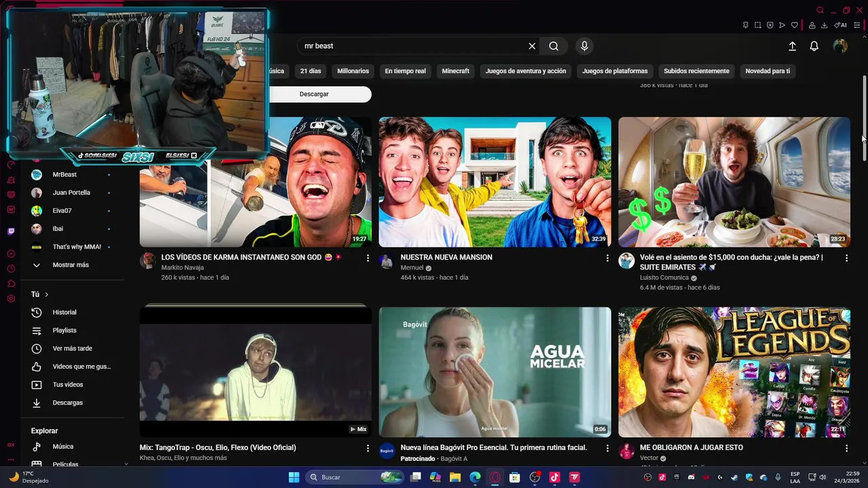Open options menu for Luisito Comunica video

[846, 258]
